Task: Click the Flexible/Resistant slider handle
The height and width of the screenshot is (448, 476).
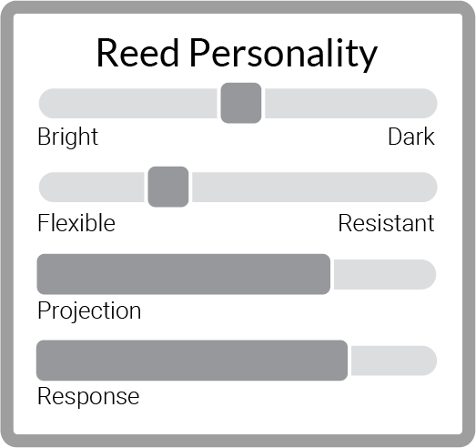Action: 168,187
